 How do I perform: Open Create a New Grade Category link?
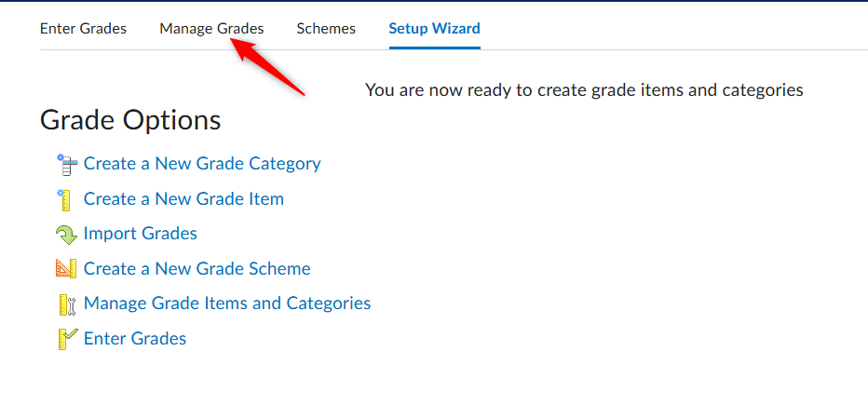(x=202, y=164)
